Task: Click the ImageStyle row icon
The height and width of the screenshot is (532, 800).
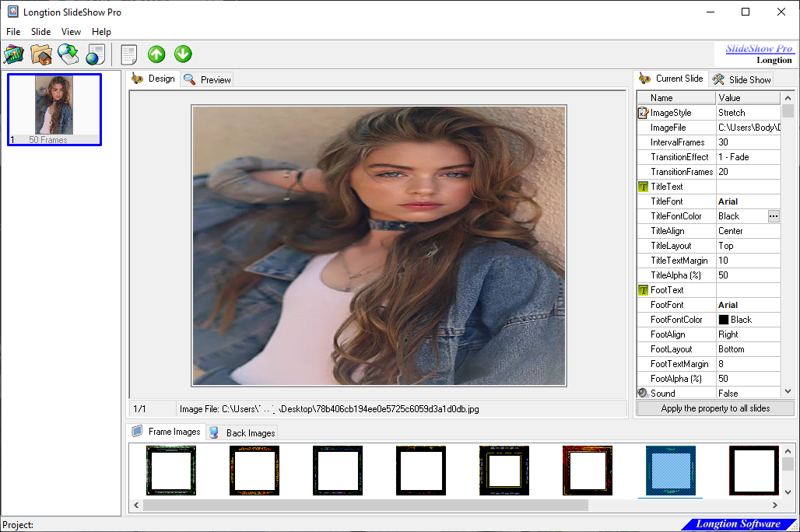Action: (x=643, y=113)
